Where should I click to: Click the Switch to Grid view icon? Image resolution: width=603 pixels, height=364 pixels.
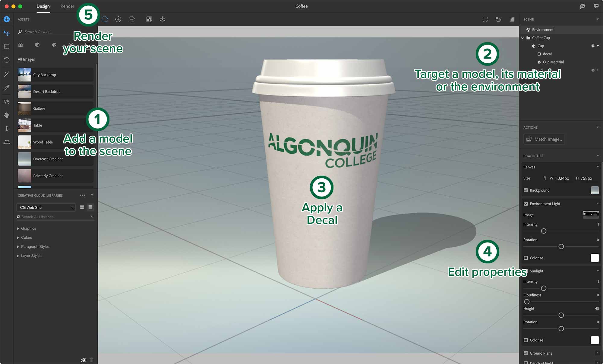[82, 207]
